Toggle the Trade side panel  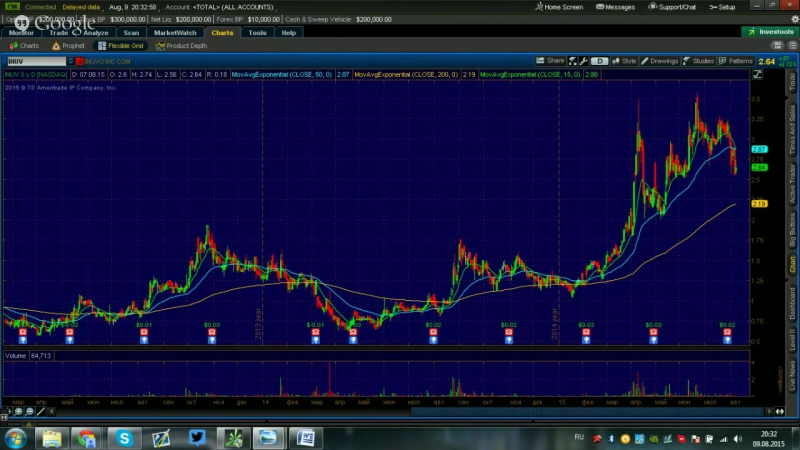(792, 83)
